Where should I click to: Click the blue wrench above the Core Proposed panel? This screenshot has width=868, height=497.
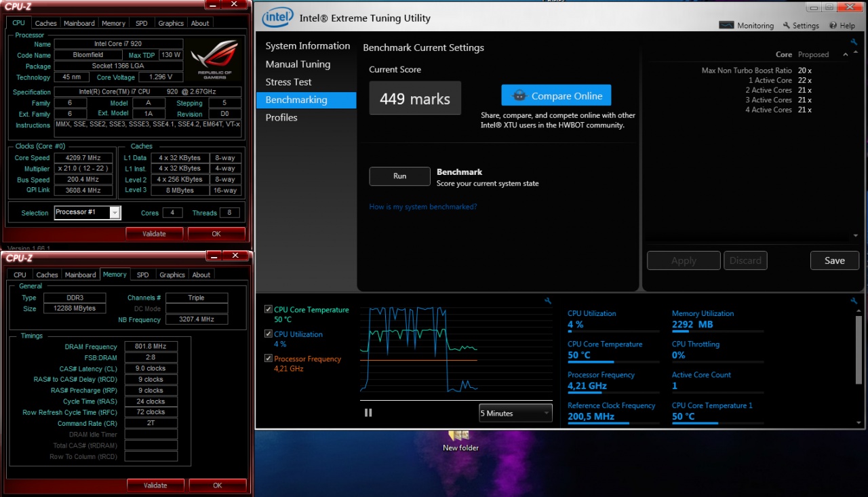click(x=854, y=42)
